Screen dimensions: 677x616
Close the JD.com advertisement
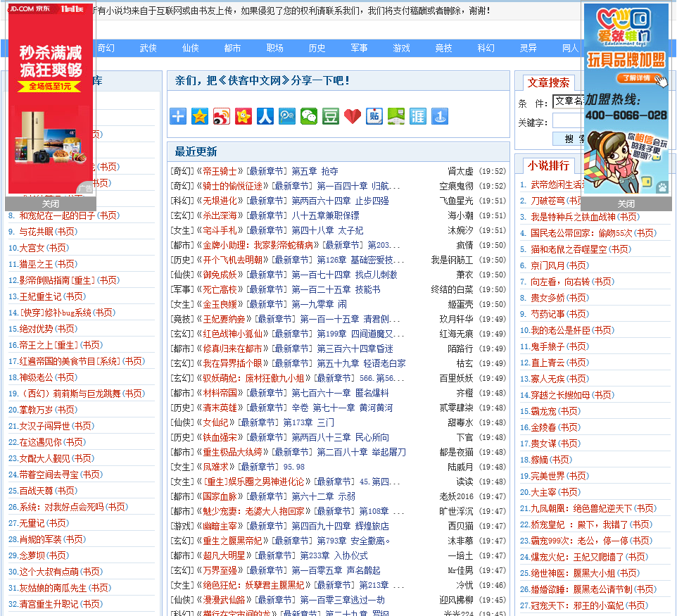pos(51,204)
